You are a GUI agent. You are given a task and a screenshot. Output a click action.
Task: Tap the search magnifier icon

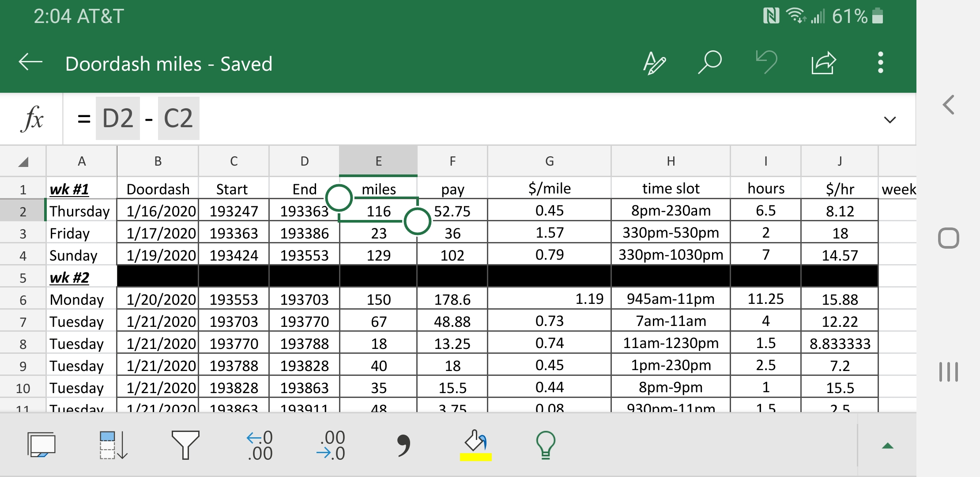click(x=709, y=62)
